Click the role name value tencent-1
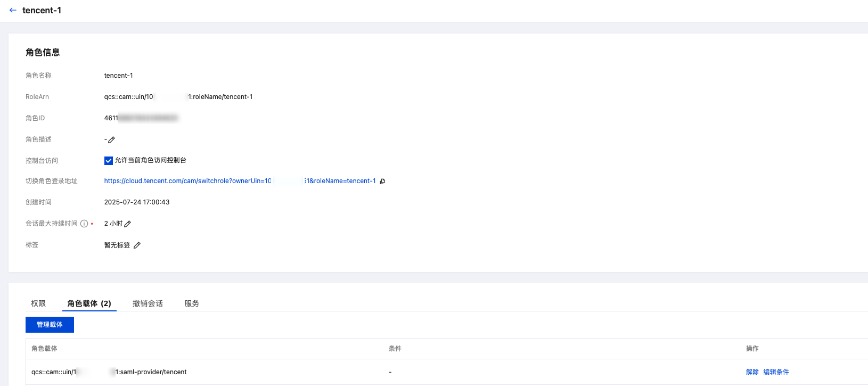 pyautogui.click(x=119, y=76)
